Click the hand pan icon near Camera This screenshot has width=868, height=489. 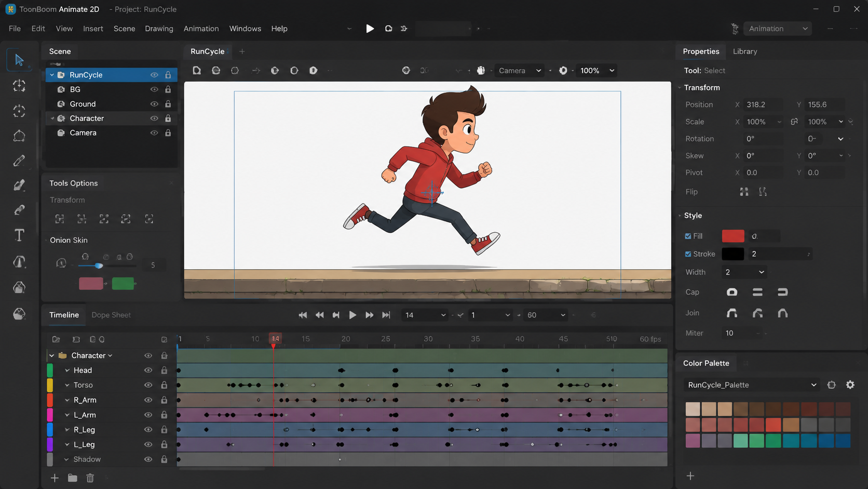pos(481,71)
